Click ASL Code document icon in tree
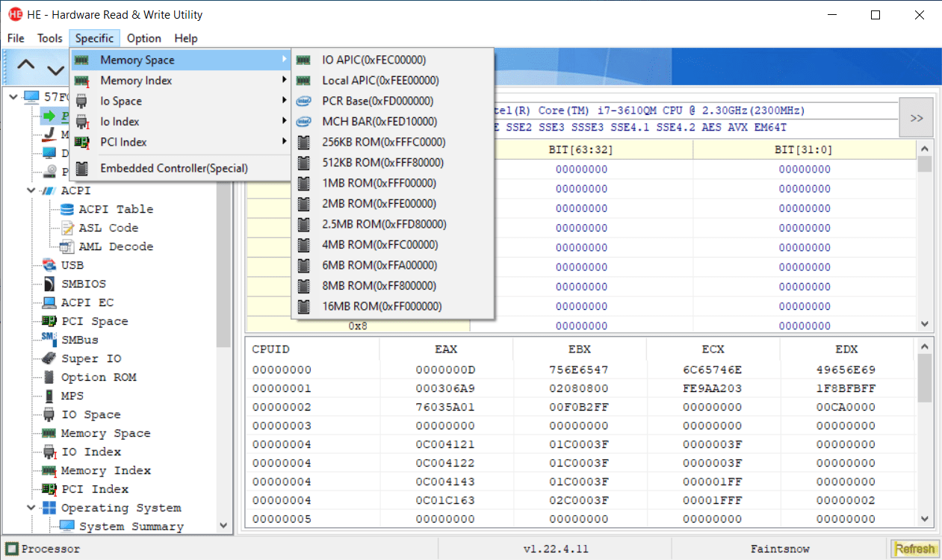The width and height of the screenshot is (942, 560). tap(67, 228)
